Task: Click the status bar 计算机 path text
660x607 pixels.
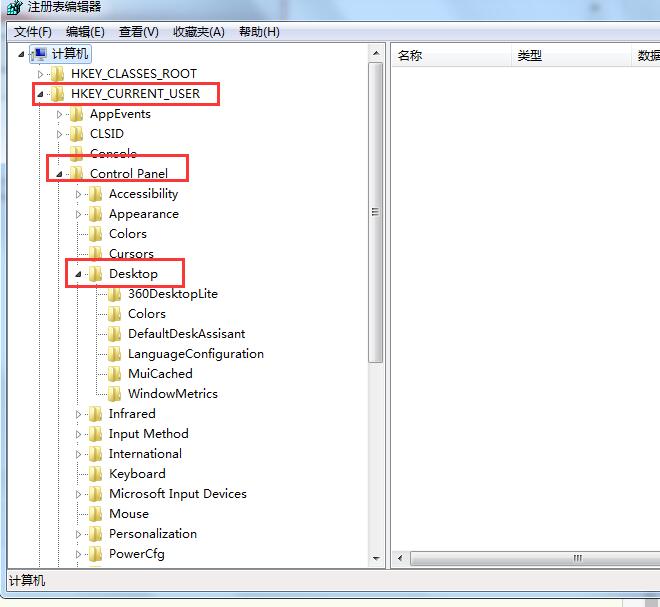Action: pyautogui.click(x=27, y=581)
